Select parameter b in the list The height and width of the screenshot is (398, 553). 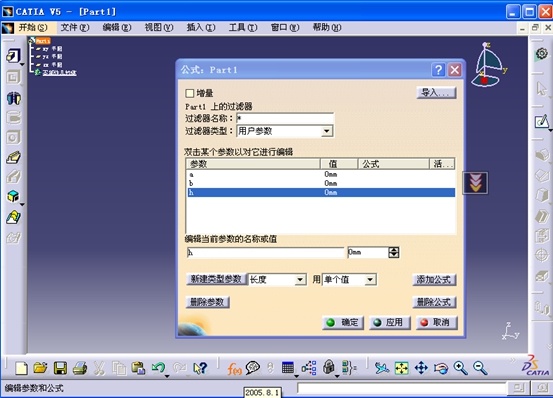[x=321, y=183]
